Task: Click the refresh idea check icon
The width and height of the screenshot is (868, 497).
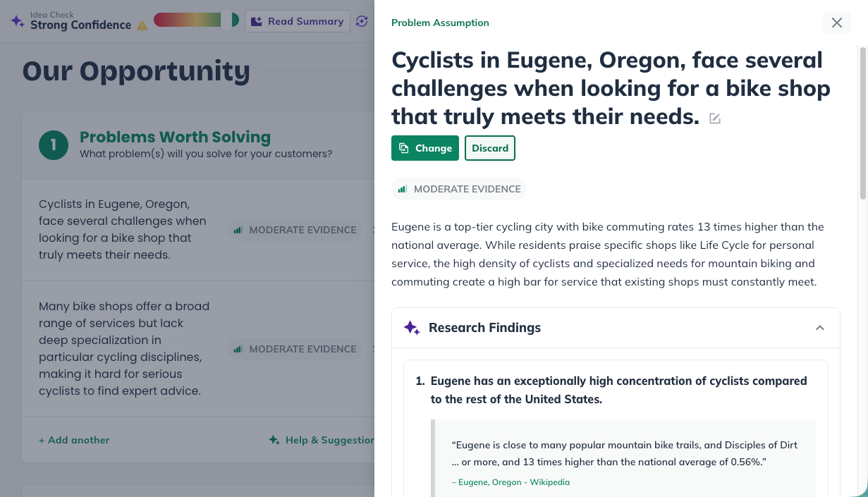Action: click(x=362, y=21)
